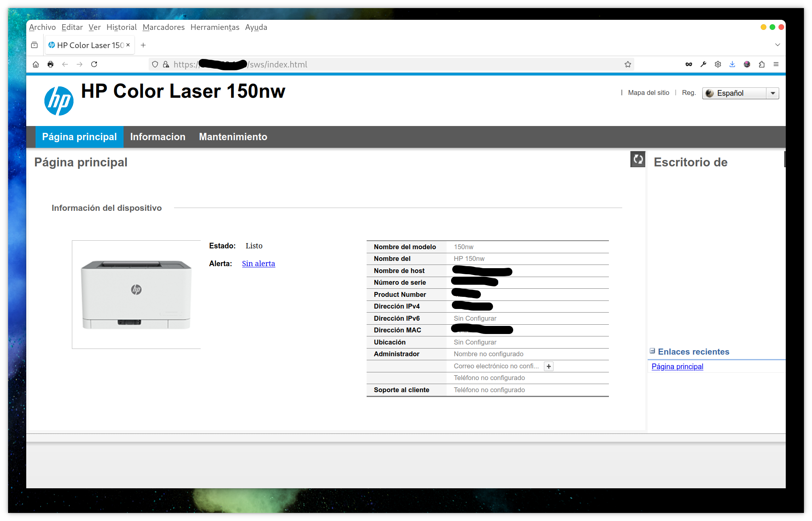Click the Dirección MAC label
The width and height of the screenshot is (812, 521).
397,330
